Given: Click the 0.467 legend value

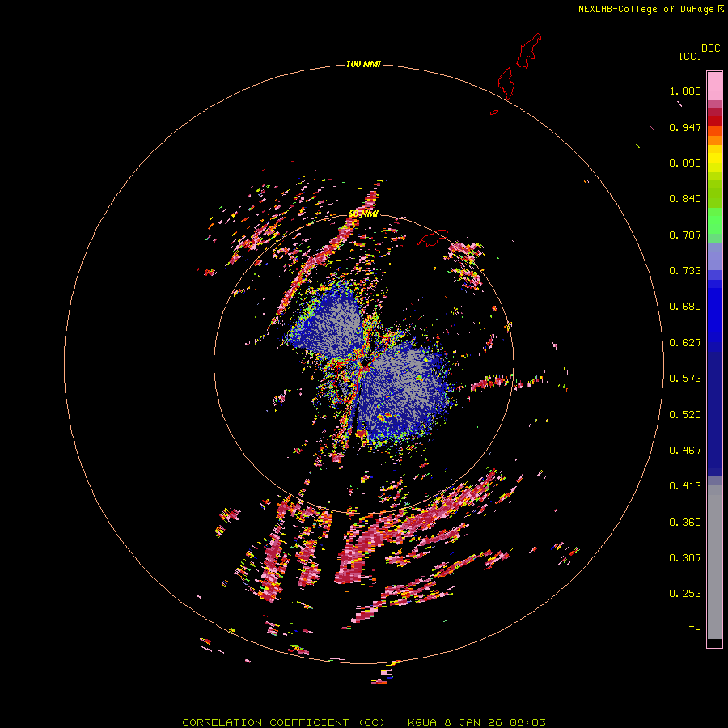Looking at the screenshot, I should tap(685, 451).
